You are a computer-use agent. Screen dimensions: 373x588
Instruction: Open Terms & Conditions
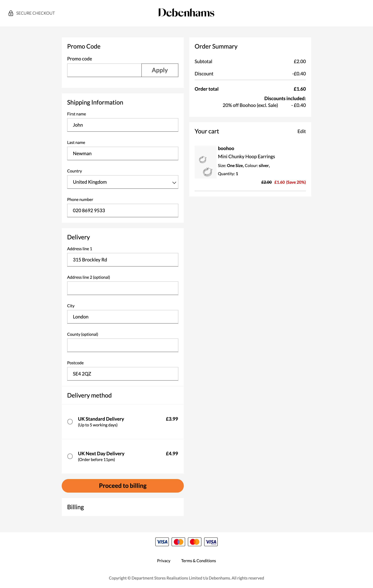198,561
